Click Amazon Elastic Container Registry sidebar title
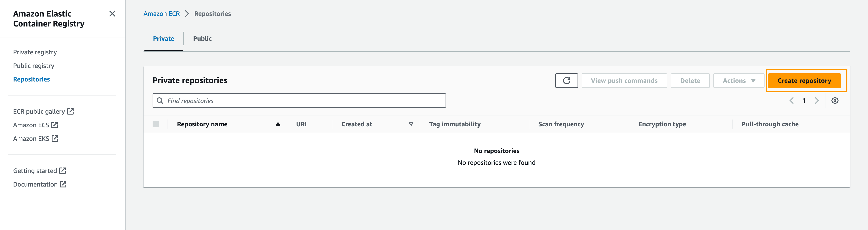868x230 pixels. tap(49, 19)
